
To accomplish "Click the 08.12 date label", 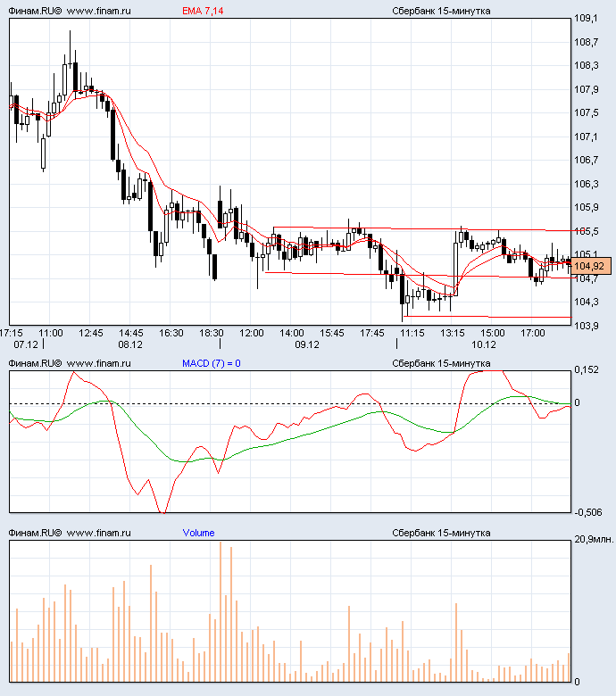I will [130, 344].
